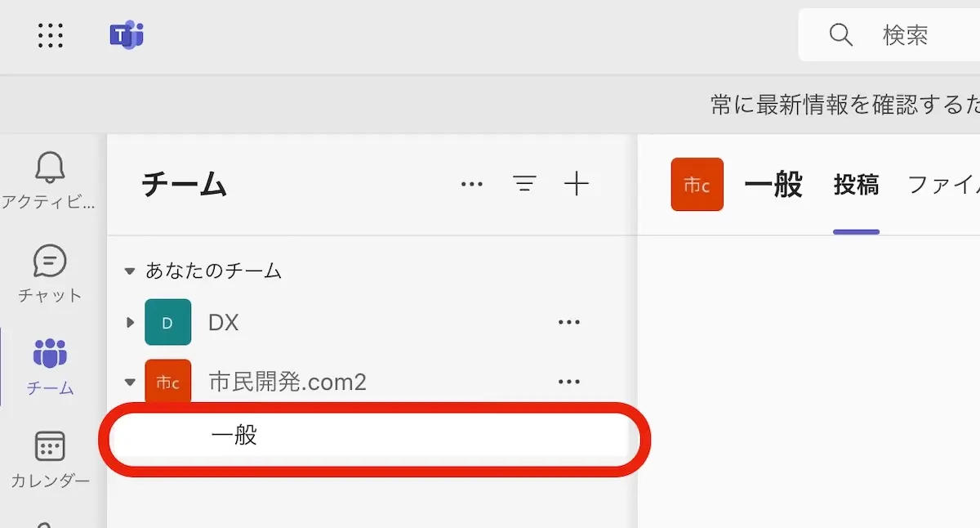Open the アクティビティ bell icon

(x=49, y=168)
